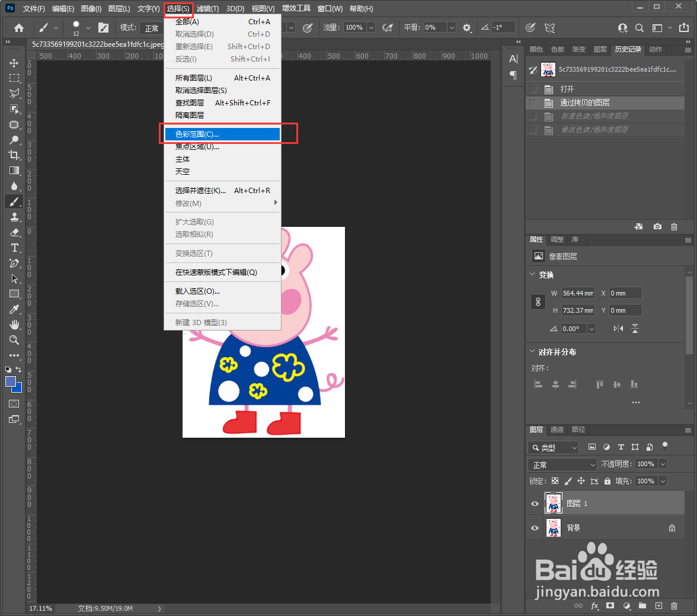Choose 天空 from Select menu
Screen dimensions: 697x616
[222, 171]
